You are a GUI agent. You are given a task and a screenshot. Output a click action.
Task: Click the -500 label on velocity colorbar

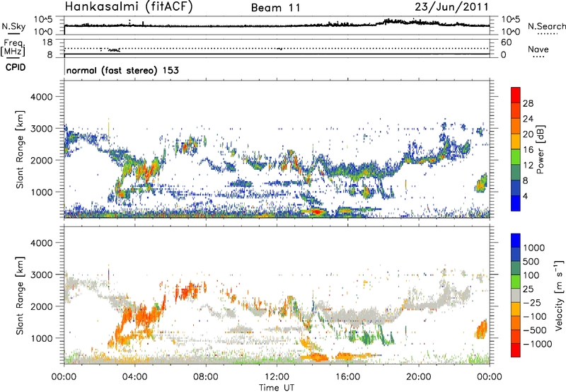point(535,330)
